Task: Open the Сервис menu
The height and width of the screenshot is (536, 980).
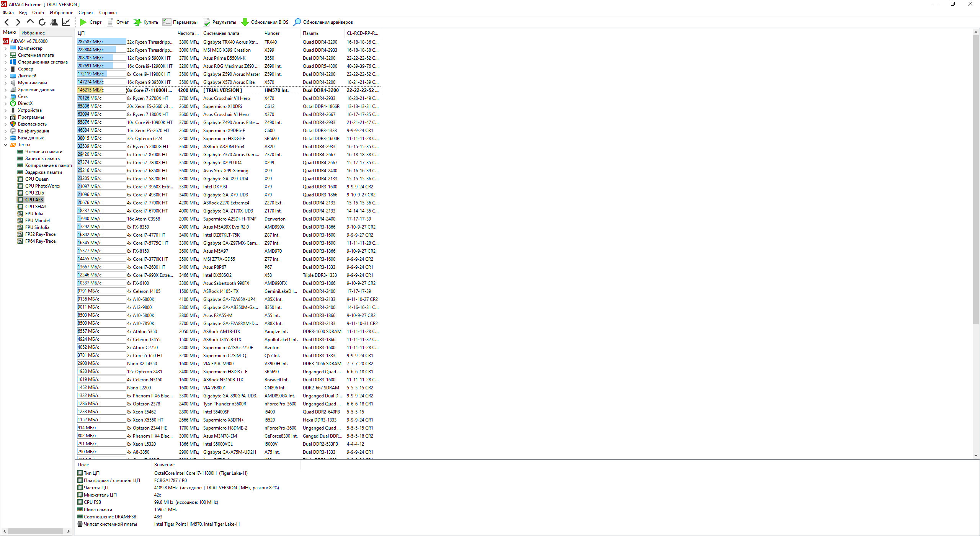Action: tap(86, 13)
